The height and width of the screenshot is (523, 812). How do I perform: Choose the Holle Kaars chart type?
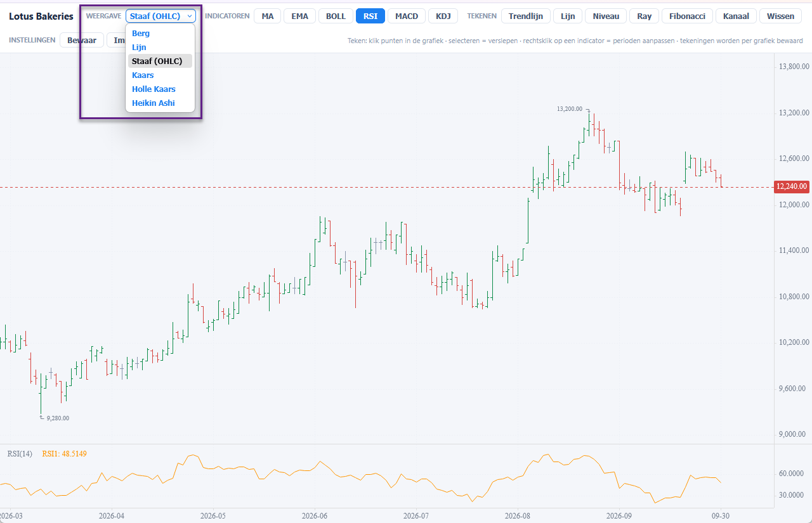[x=160, y=89]
